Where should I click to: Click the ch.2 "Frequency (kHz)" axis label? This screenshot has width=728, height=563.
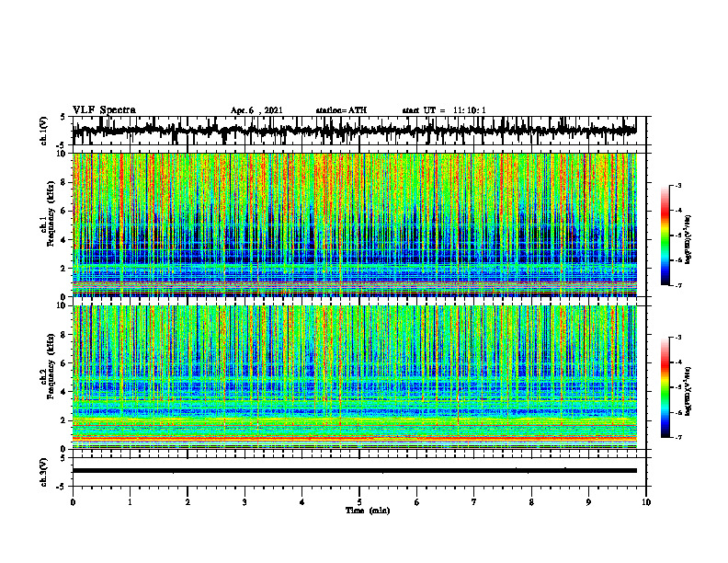51,366
